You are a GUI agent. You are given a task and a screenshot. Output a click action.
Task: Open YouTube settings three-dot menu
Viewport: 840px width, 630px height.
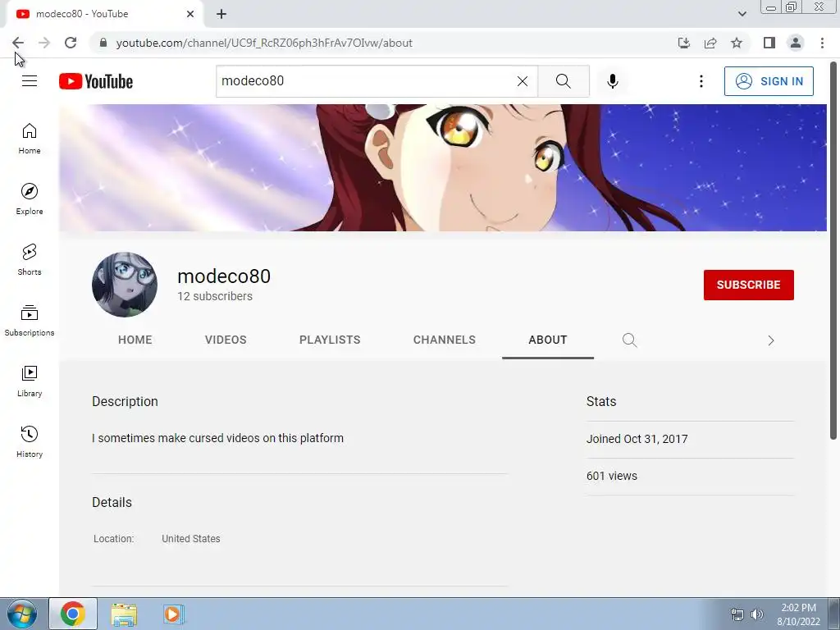[701, 81]
